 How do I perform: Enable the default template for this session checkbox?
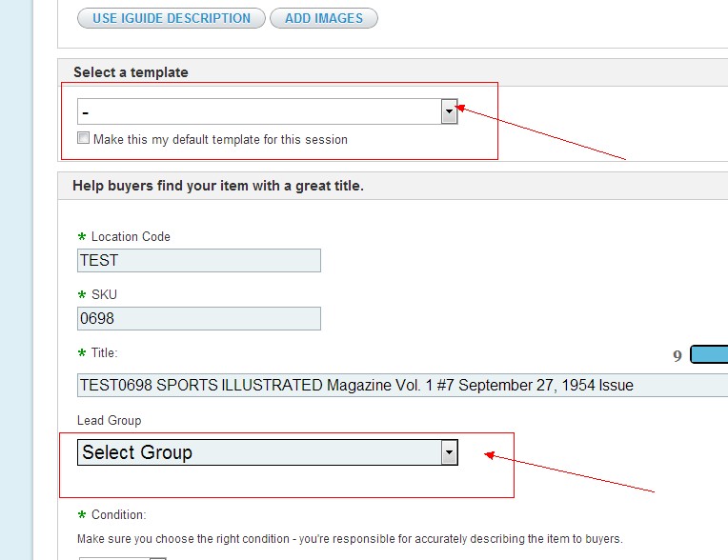pos(84,139)
